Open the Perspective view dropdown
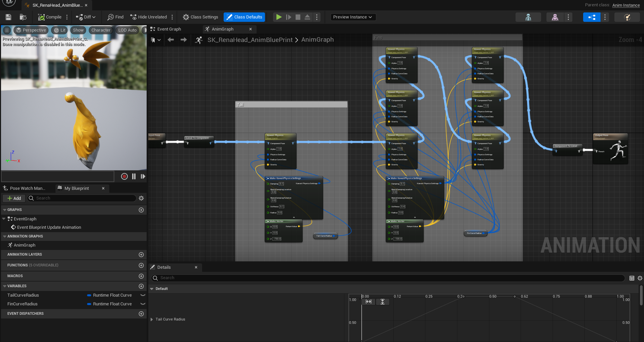Image resolution: width=644 pixels, height=342 pixels. [x=31, y=30]
